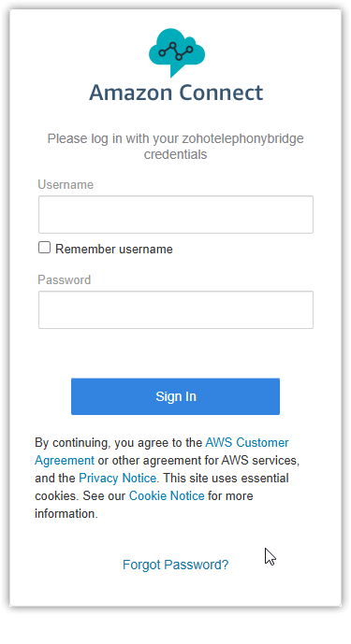Click the Username field label
Image resolution: width=351 pixels, height=644 pixels.
coord(66,185)
